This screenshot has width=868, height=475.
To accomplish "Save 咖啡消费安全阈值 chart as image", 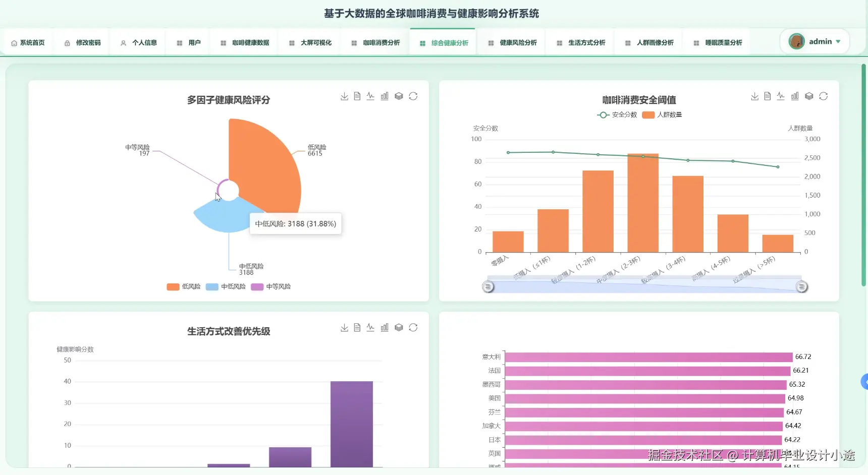I will (754, 96).
